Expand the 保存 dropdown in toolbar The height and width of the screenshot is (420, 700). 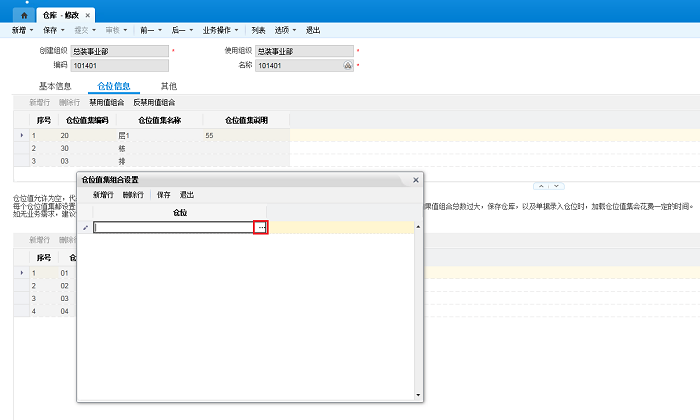tap(54, 31)
